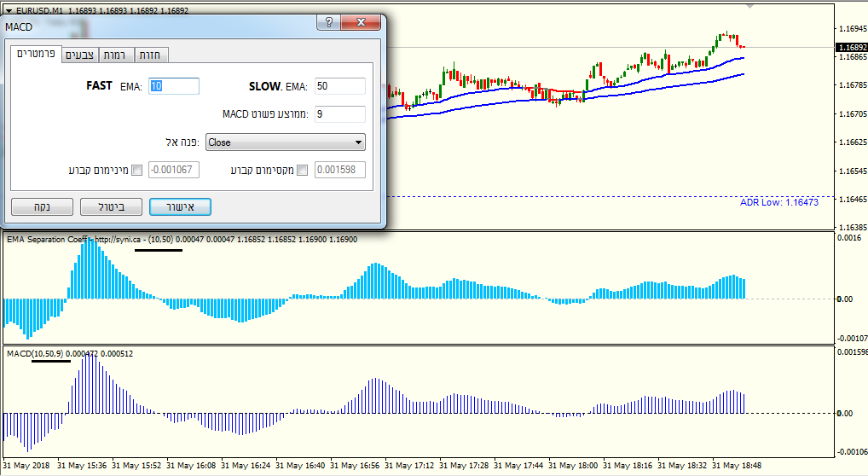Viewport: 868px width, 476px height.
Task: Click the question mark help button in the MACD dialog
Action: [329, 22]
